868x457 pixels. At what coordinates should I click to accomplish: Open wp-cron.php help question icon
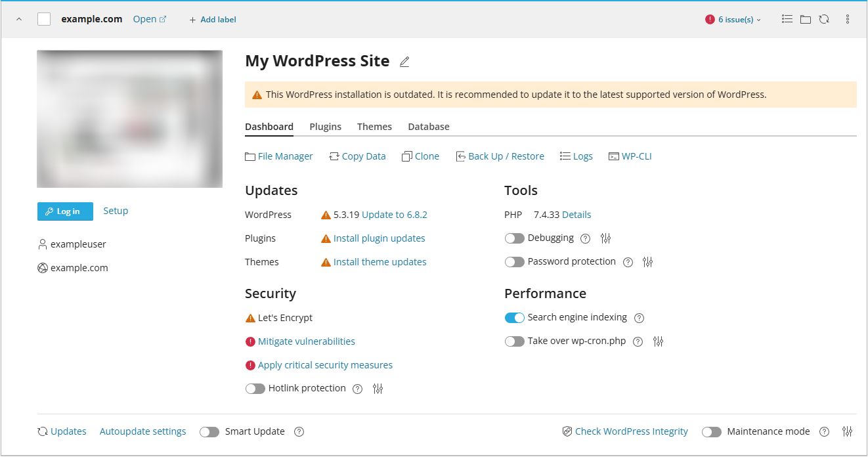tap(638, 341)
